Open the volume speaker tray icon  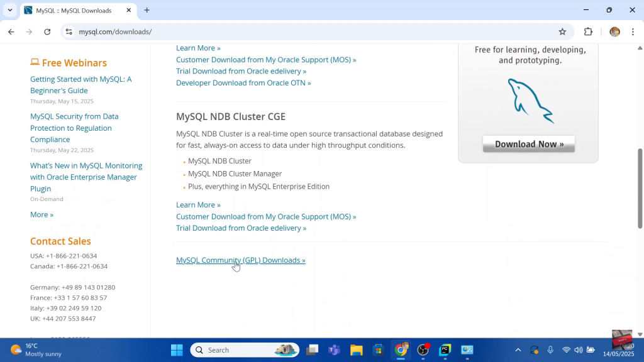579,350
